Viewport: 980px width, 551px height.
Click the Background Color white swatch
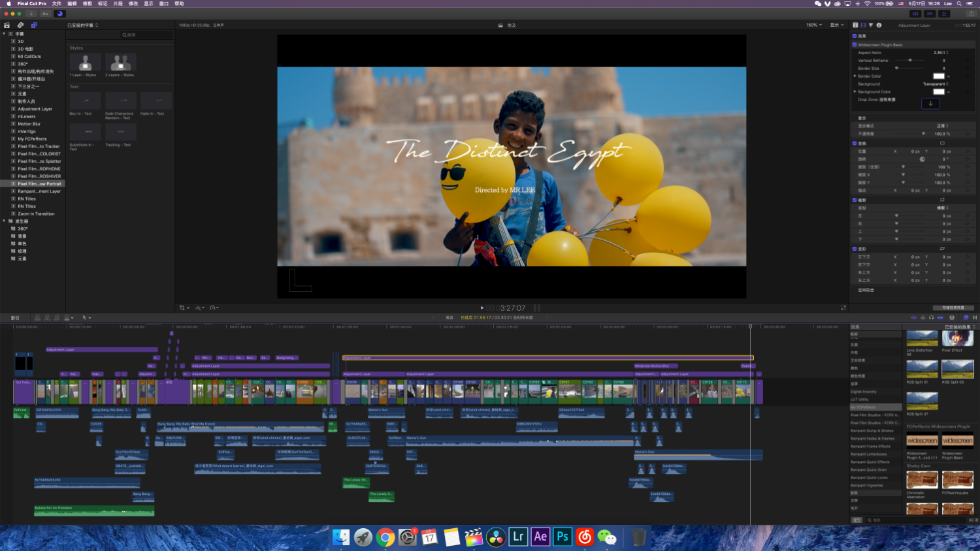(x=939, y=92)
